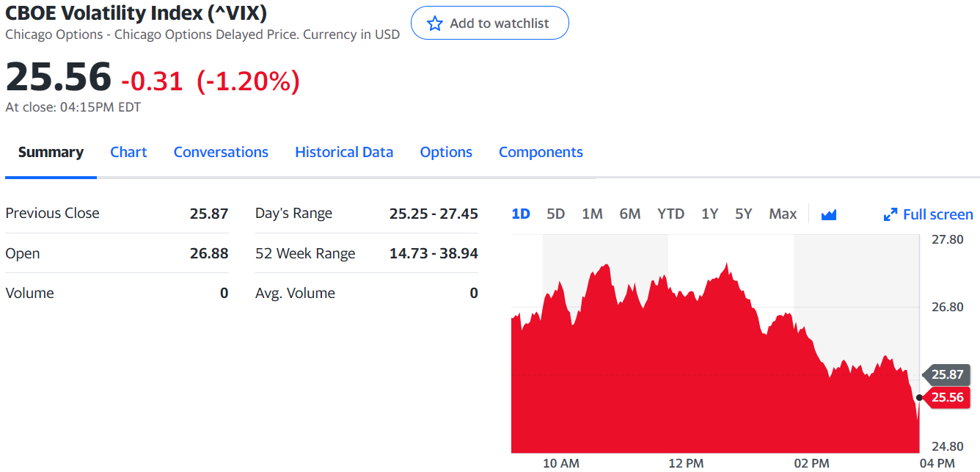Click the large 25.56 quote price
This screenshot has height=472, width=980.
click(x=59, y=76)
